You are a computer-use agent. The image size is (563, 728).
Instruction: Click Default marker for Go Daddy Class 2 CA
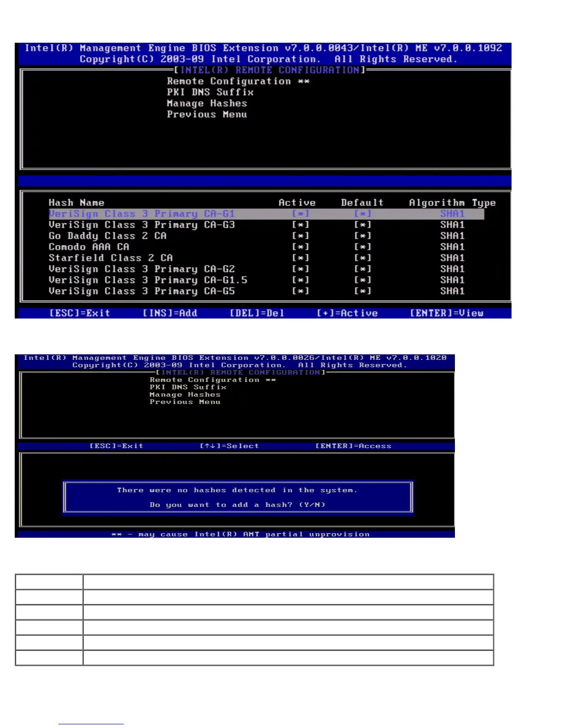click(363, 236)
